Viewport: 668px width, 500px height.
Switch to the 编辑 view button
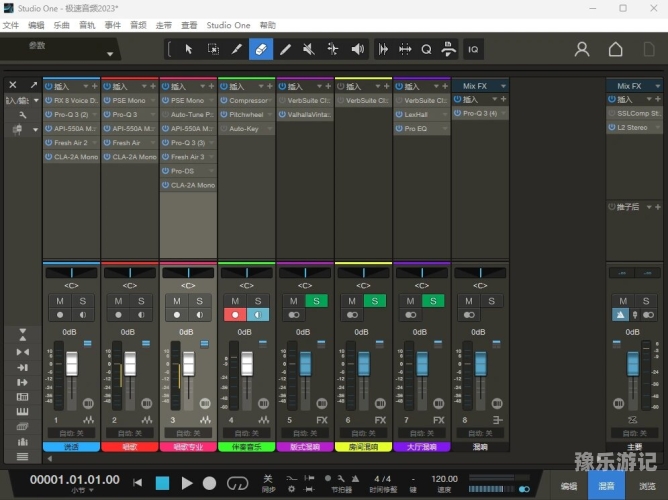click(x=569, y=486)
